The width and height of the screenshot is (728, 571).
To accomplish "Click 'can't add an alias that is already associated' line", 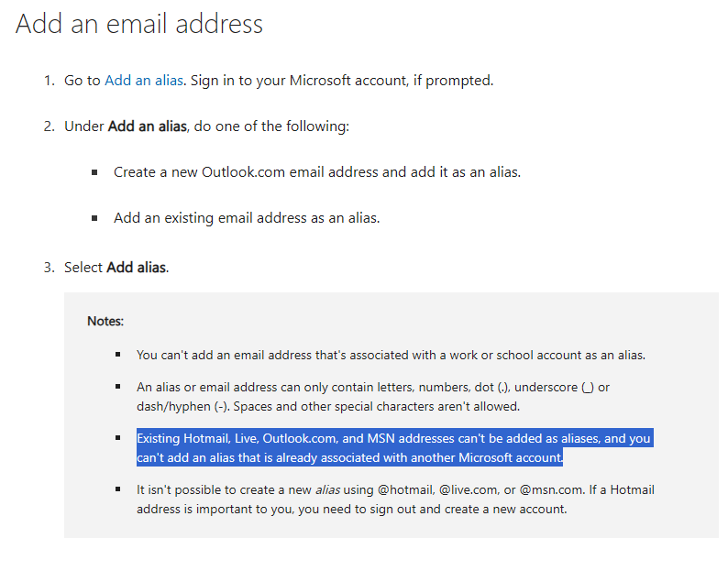I will [349, 457].
